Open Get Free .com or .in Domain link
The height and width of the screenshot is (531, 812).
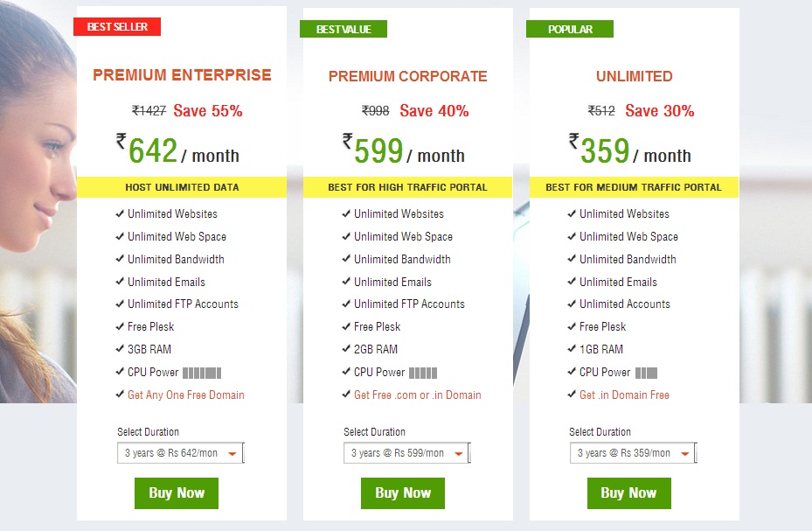418,395
